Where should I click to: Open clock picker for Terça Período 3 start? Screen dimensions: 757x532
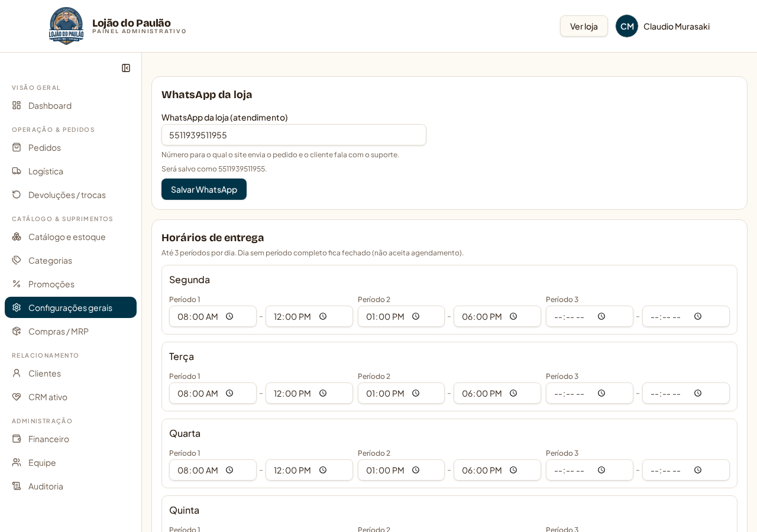[601, 393]
